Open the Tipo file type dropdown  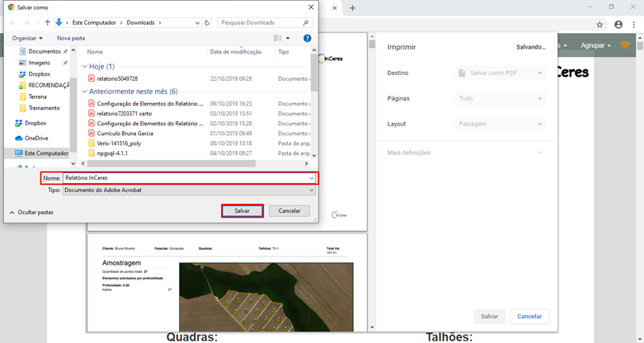click(x=189, y=190)
